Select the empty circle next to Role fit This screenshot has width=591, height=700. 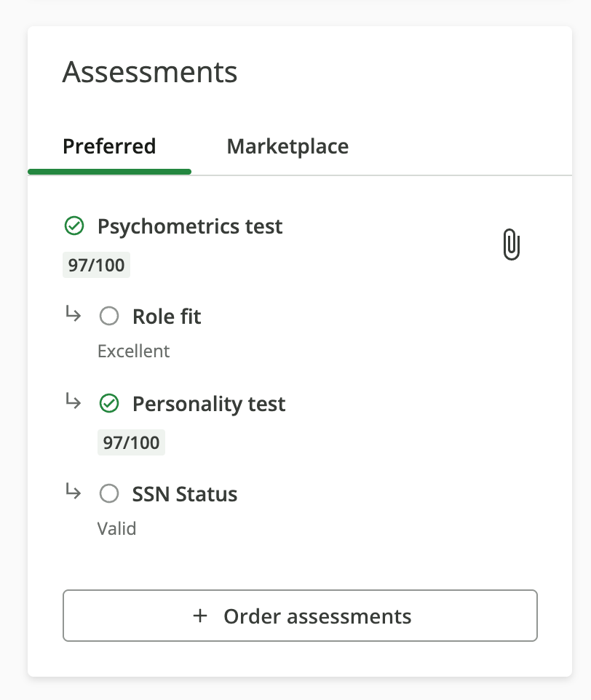click(108, 317)
